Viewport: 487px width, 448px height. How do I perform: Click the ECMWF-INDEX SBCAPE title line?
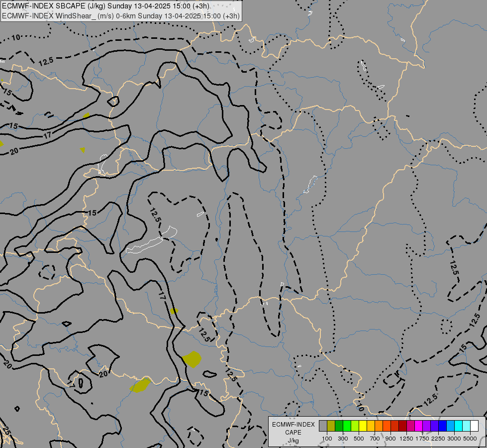[x=105, y=6]
